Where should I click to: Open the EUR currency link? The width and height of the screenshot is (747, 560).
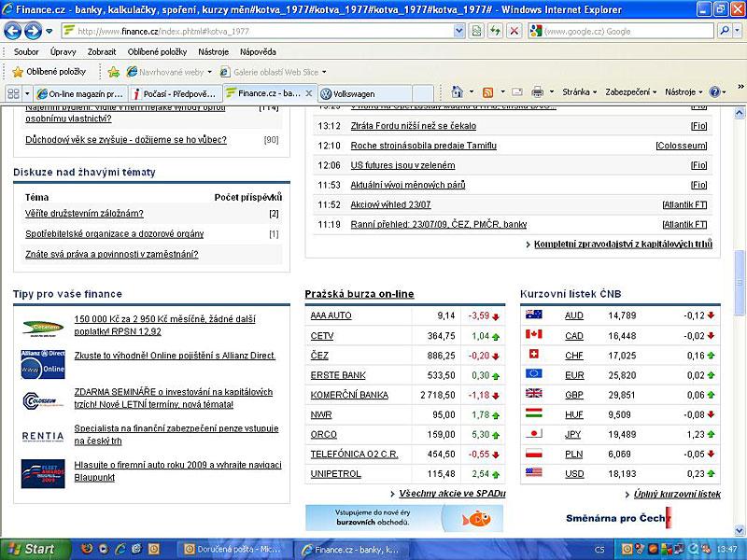pos(574,375)
